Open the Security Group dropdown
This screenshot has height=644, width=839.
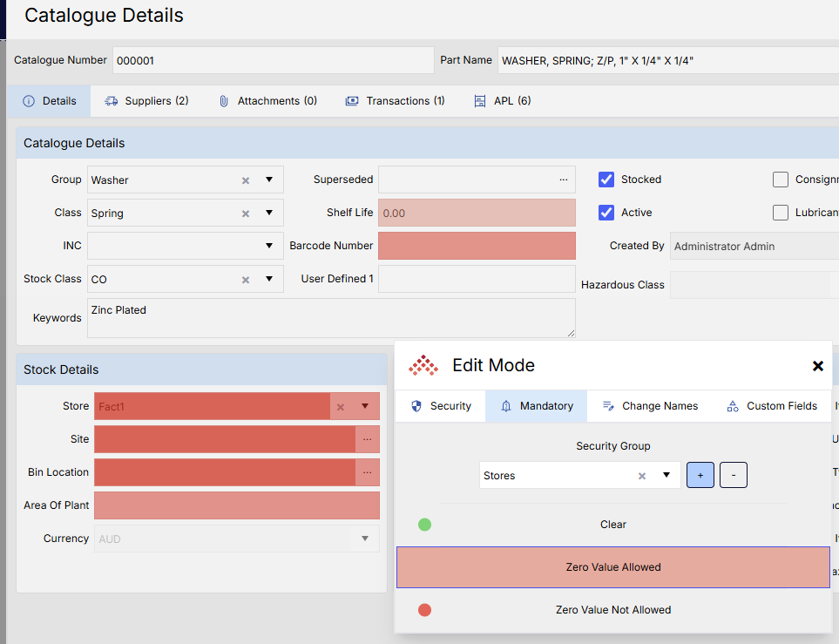click(666, 475)
